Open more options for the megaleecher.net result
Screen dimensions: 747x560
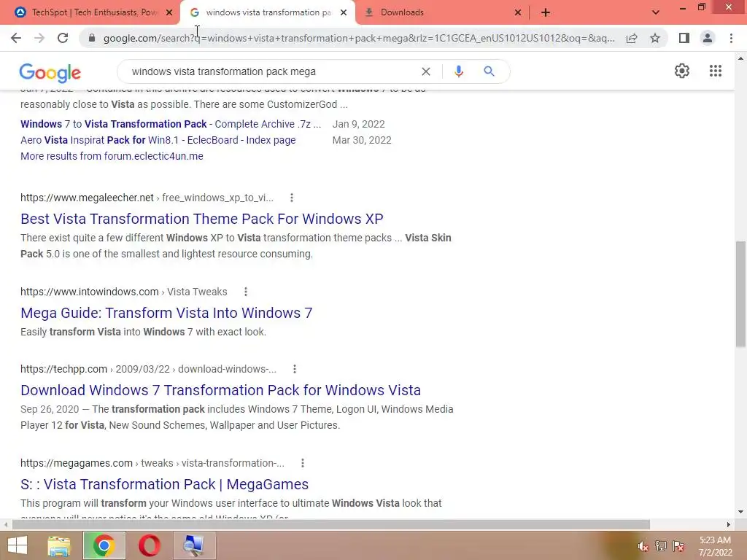click(292, 198)
